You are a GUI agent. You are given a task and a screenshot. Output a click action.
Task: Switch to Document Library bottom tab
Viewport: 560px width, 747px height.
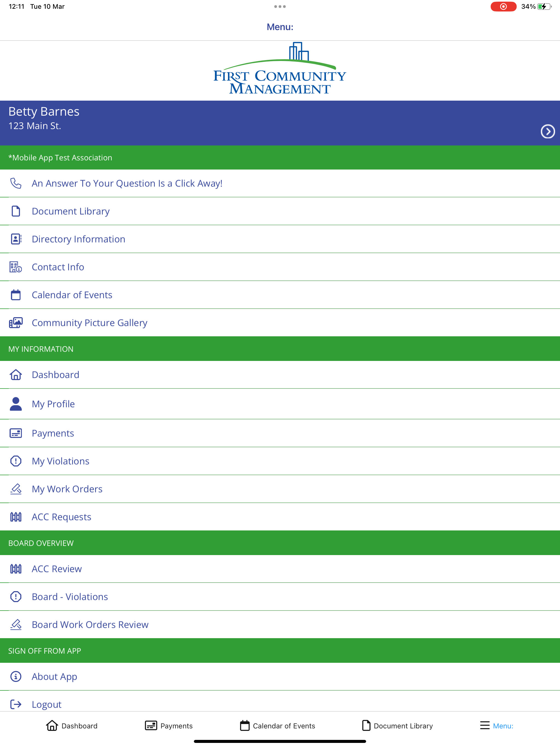tap(397, 726)
